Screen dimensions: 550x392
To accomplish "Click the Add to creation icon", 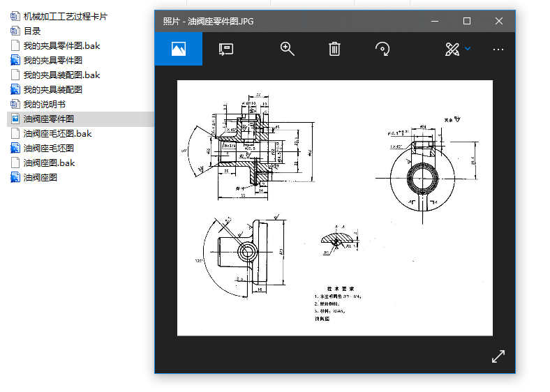I will tap(225, 49).
